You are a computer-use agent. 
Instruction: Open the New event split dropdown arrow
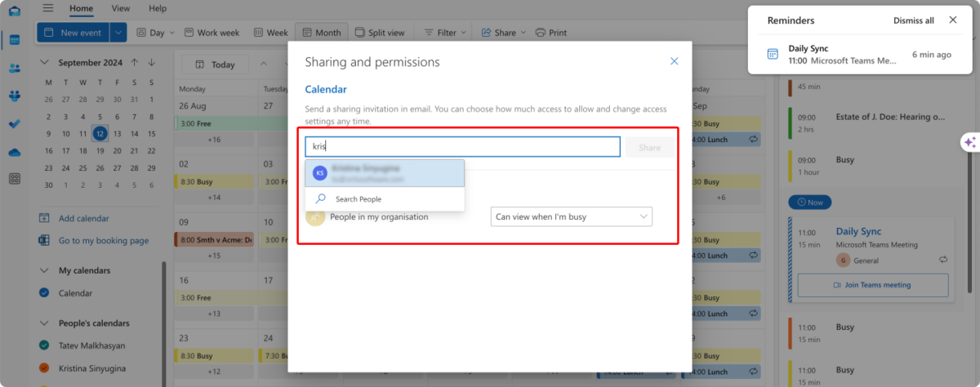tap(118, 33)
